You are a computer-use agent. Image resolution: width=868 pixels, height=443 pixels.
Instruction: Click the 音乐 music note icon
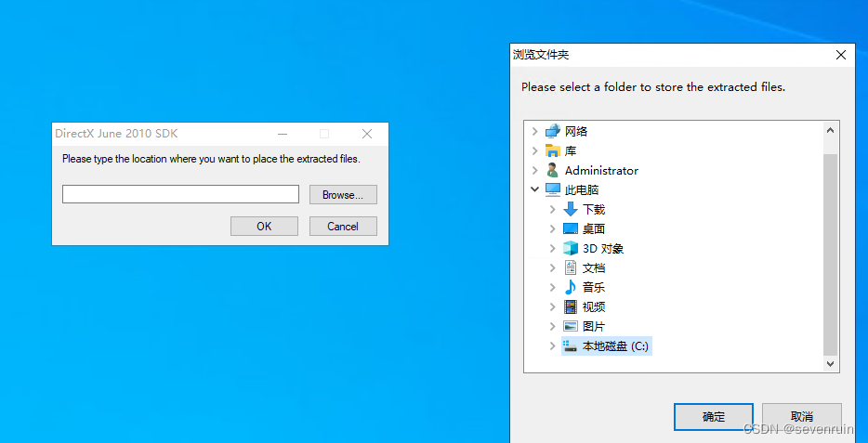[x=571, y=287]
